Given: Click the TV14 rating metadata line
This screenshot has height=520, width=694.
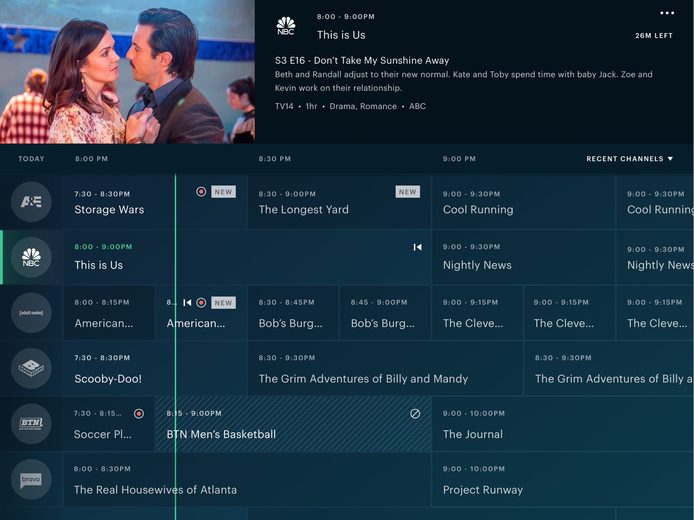Looking at the screenshot, I should click(x=350, y=106).
